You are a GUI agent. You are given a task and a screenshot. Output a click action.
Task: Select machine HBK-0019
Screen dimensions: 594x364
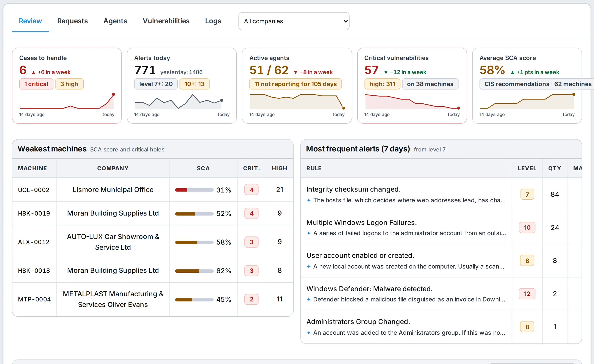34,214
